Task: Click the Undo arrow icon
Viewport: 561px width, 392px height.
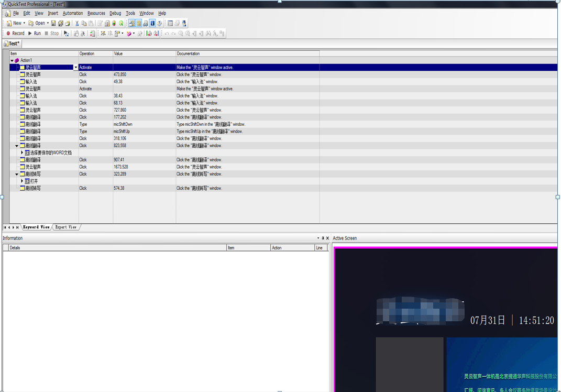Action: click(x=167, y=34)
